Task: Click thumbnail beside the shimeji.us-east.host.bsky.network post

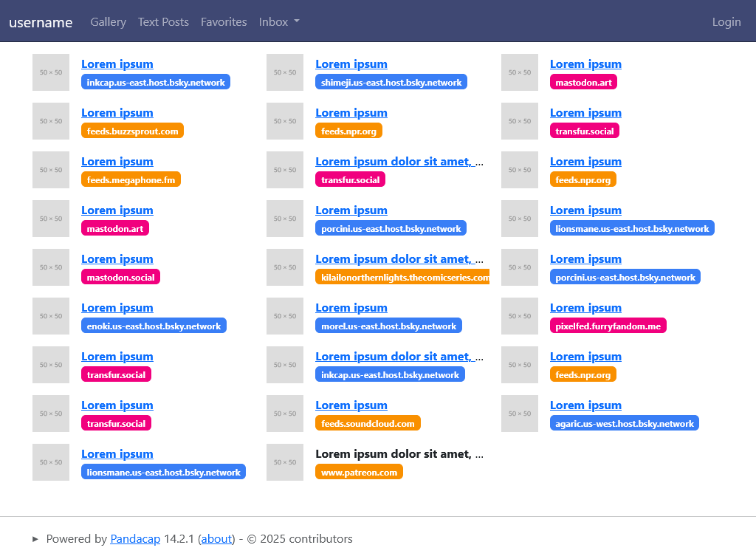Action: point(285,72)
